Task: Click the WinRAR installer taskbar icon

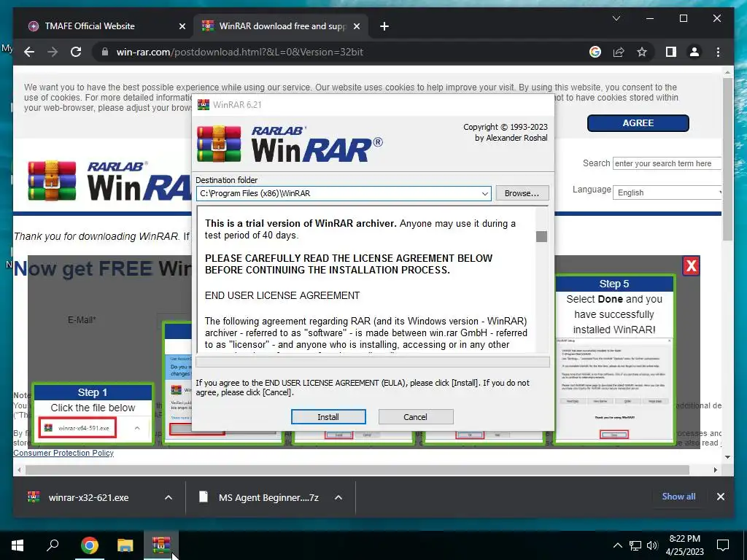Action: tap(161, 545)
